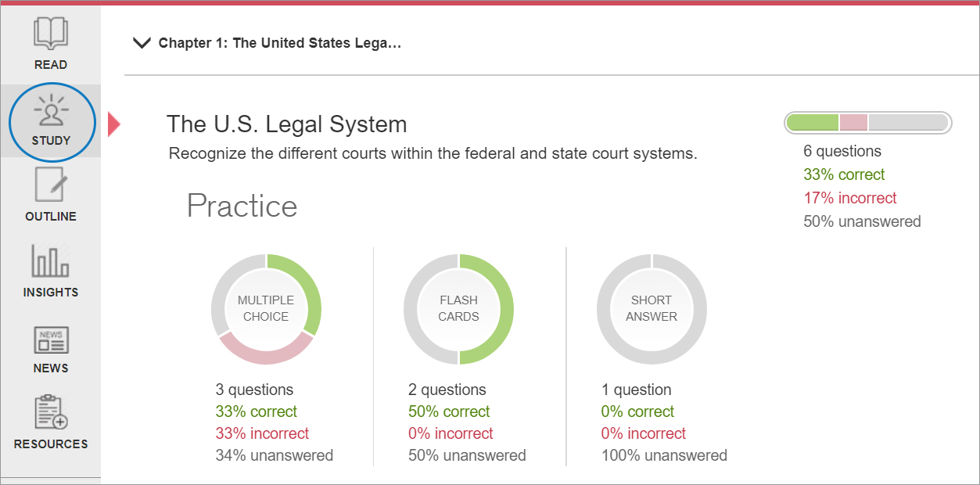Open the Insights bar chart icon
The width and height of the screenshot is (980, 485).
(51, 261)
